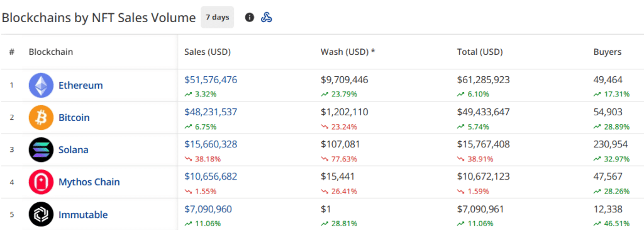
Task: Open the Mythos Chain link
Action: tap(89, 182)
